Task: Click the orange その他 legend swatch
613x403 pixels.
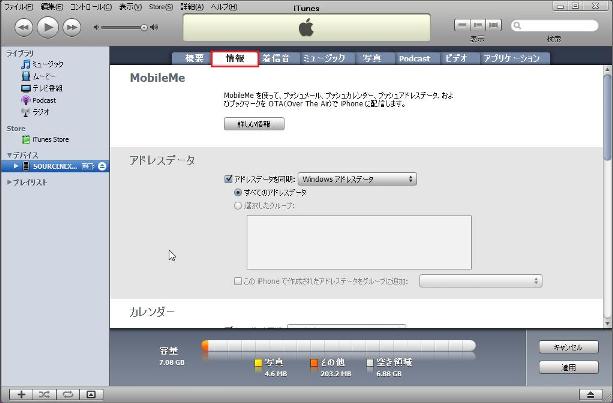Action: 314,363
